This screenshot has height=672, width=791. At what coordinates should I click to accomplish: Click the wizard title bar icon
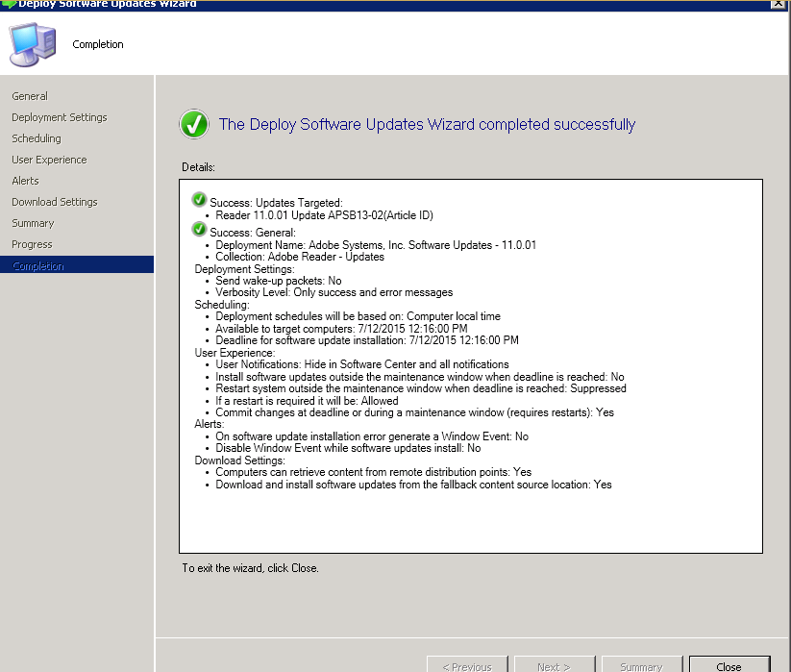pyautogui.click(x=9, y=4)
